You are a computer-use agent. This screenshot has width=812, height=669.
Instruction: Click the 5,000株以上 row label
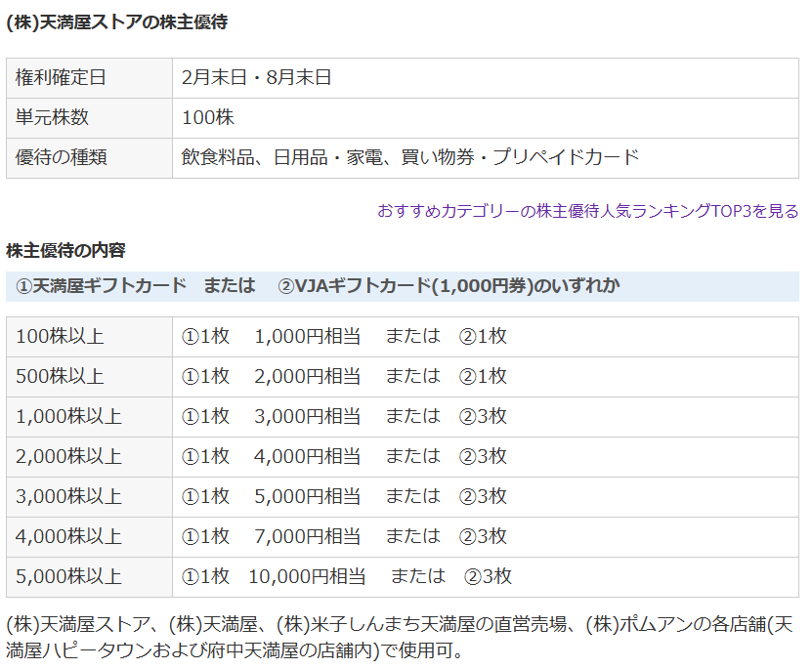click(89, 576)
